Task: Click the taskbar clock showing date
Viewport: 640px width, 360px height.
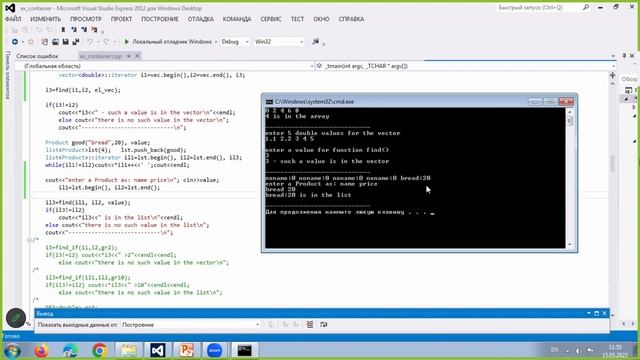Action: coord(615,351)
